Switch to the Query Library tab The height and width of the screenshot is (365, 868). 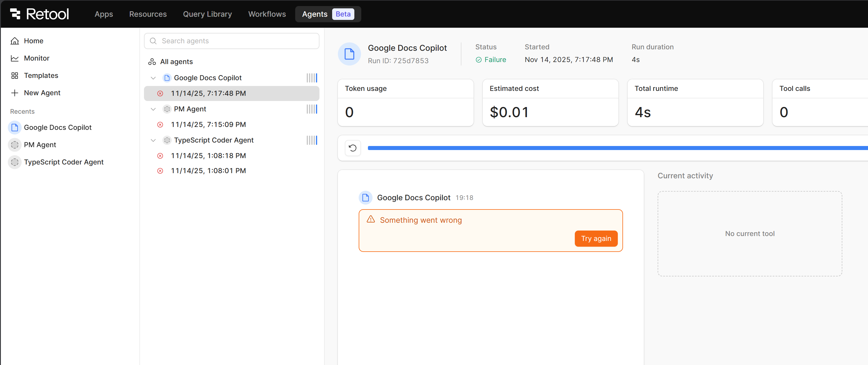point(207,14)
